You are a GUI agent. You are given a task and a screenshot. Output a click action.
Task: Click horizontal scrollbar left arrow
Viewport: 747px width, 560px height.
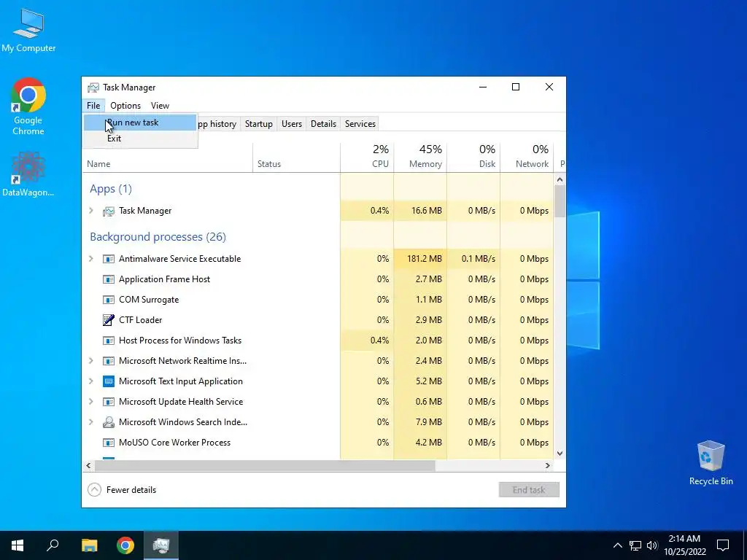[x=88, y=466]
